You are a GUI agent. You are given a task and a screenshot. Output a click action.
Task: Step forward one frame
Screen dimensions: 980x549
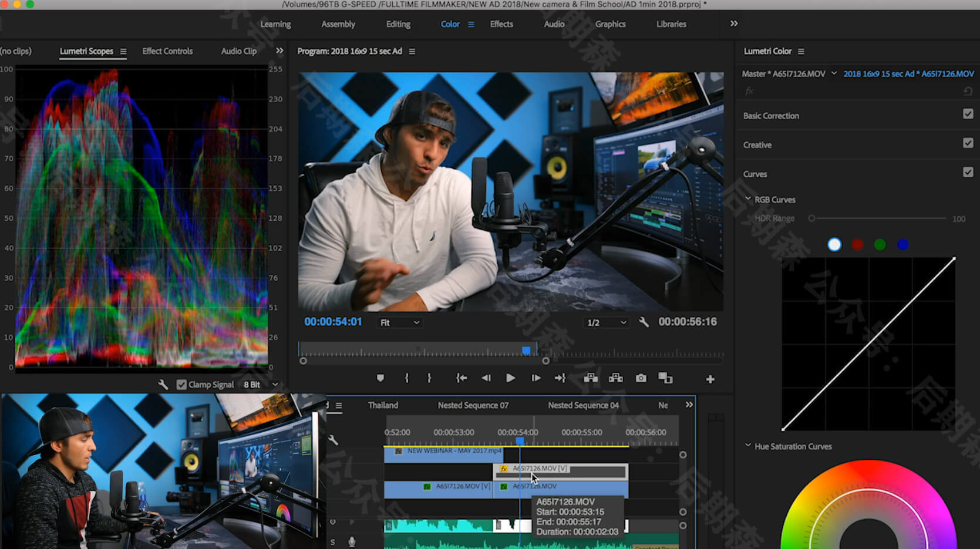pyautogui.click(x=536, y=378)
